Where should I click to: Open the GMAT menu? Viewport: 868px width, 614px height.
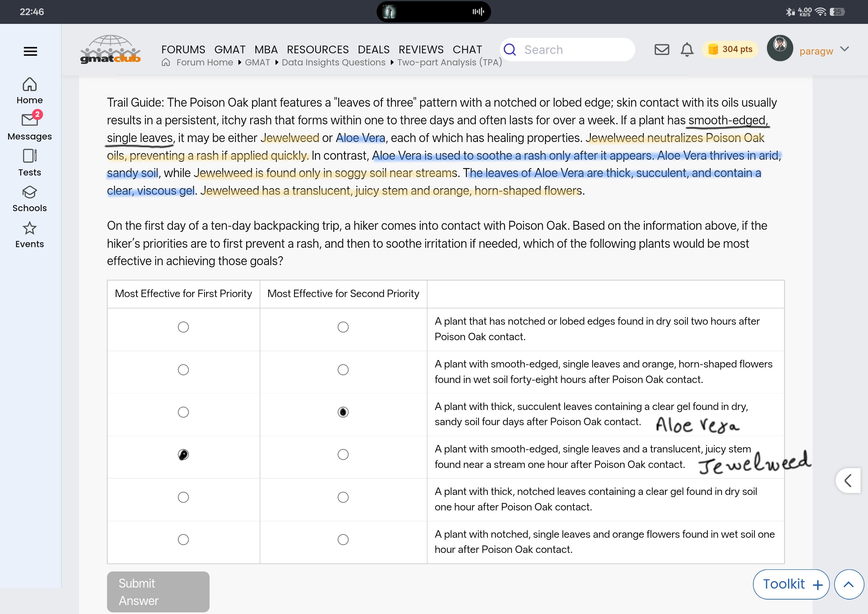tap(230, 50)
